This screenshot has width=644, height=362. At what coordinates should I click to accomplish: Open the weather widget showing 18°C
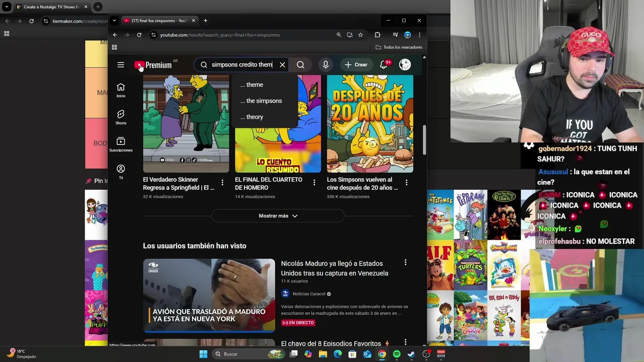tap(21, 354)
